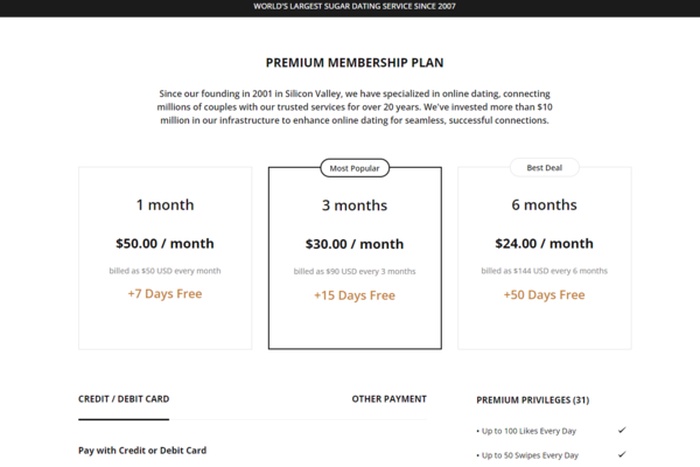
Task: Click the billed as $144 USD text
Action: tap(544, 270)
